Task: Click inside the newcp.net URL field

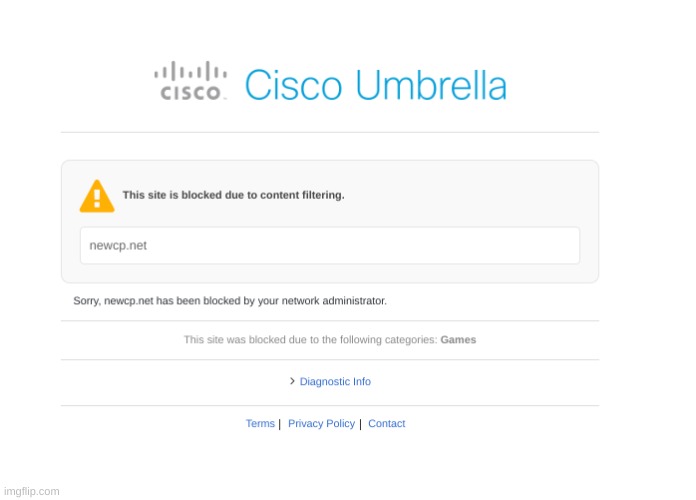Action: click(x=330, y=246)
